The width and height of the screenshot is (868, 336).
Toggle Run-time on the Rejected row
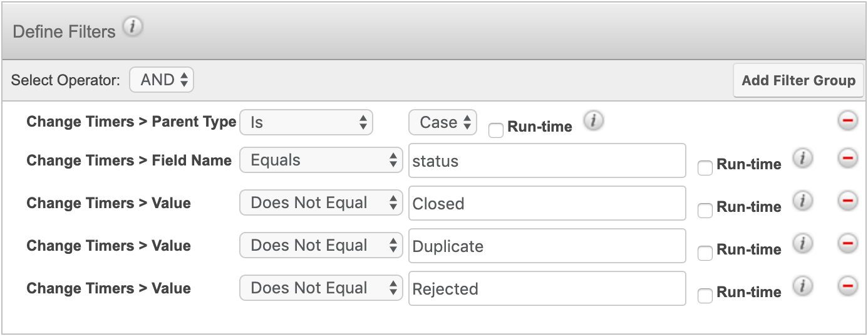(705, 296)
